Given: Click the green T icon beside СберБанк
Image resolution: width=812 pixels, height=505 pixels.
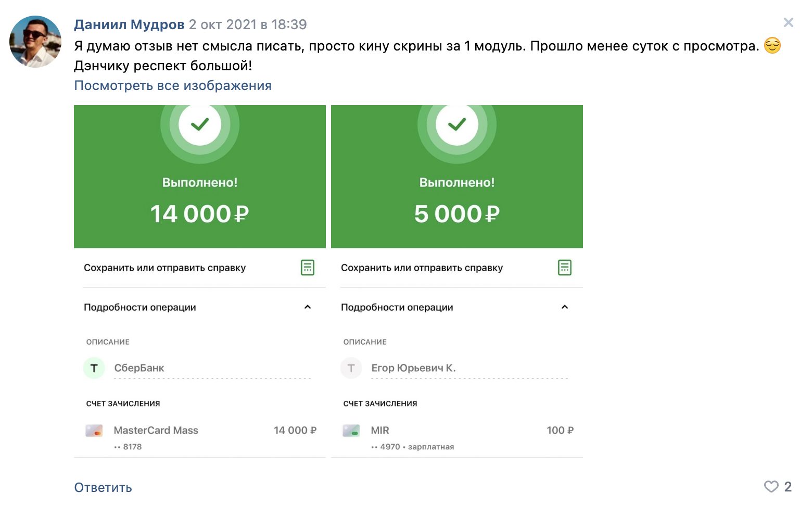Looking at the screenshot, I should tap(94, 368).
